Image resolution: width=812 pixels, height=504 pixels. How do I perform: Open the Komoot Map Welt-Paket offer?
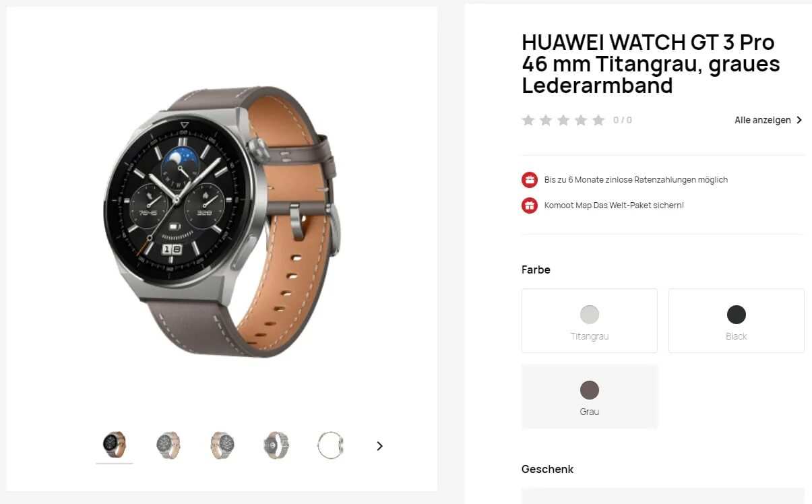(x=614, y=205)
